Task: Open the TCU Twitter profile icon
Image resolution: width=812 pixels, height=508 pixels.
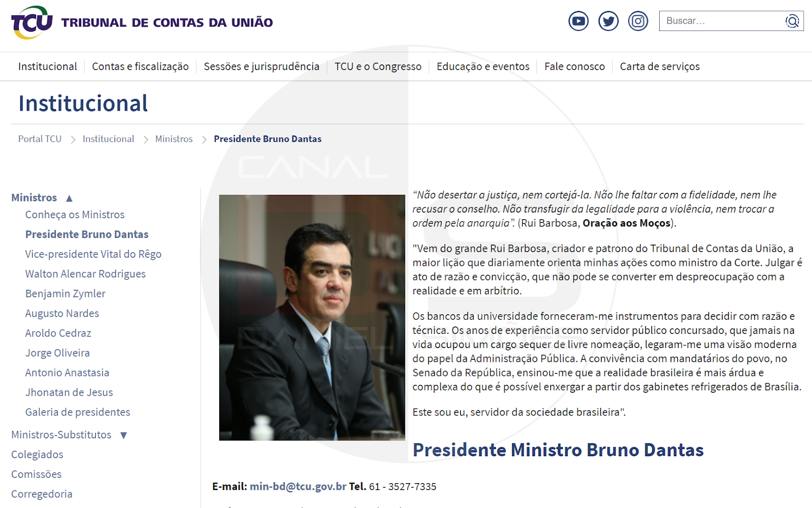Action: pos(608,21)
